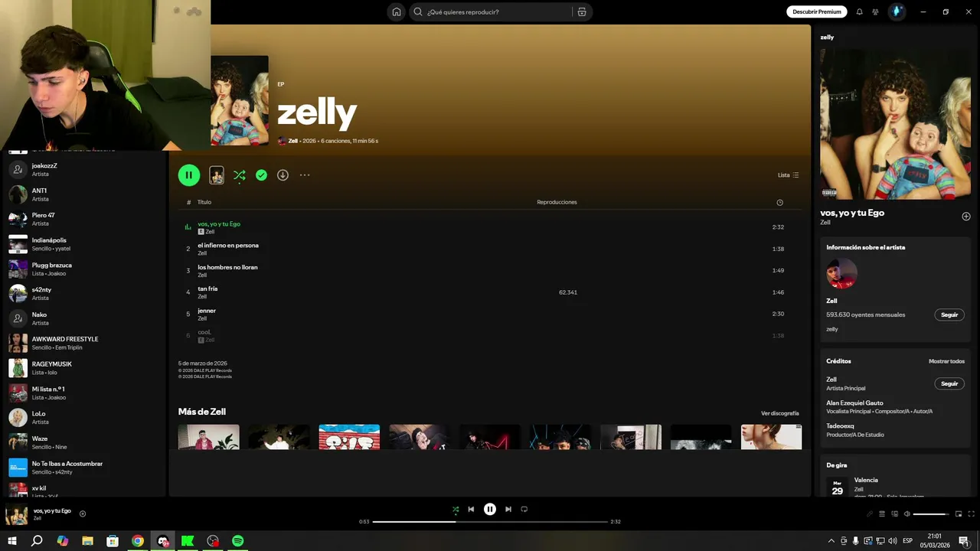Toggle shuffle in the bottom player bar
The image size is (980, 551).
456,510
